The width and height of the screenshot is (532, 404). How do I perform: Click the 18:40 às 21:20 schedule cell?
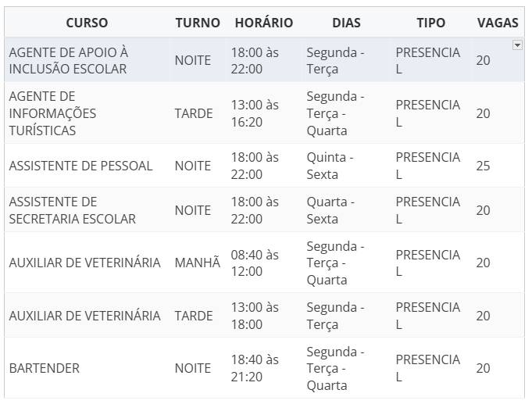[255, 368]
